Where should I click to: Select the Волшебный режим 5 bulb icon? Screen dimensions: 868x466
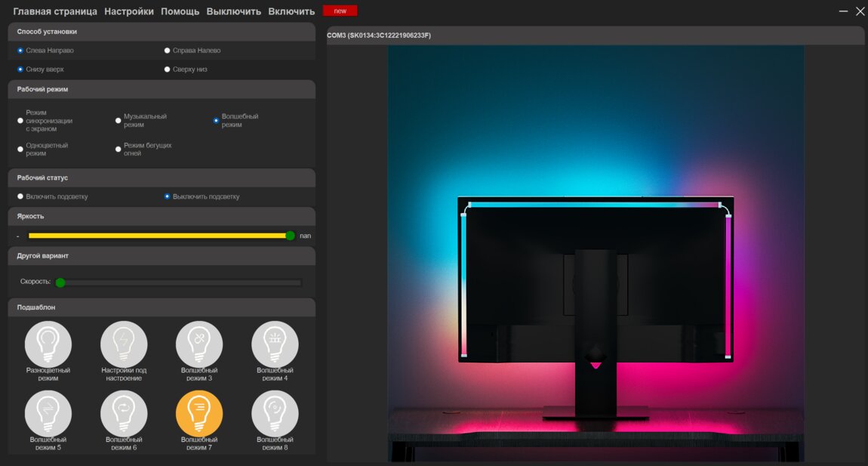pyautogui.click(x=48, y=413)
